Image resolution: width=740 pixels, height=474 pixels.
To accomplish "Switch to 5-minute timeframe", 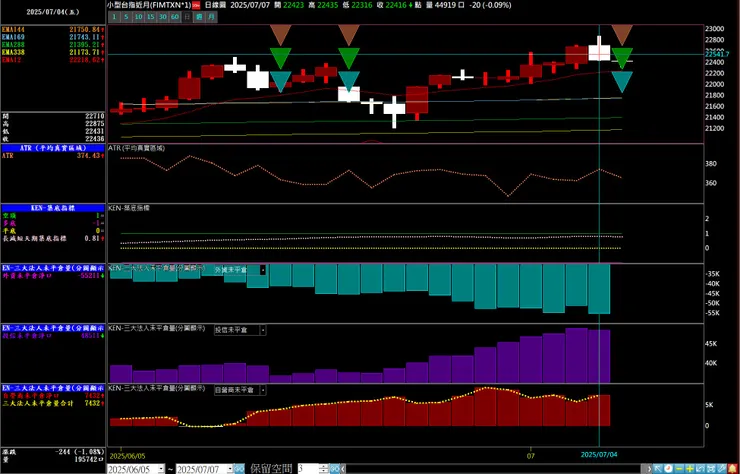I will pyautogui.click(x=126, y=17).
